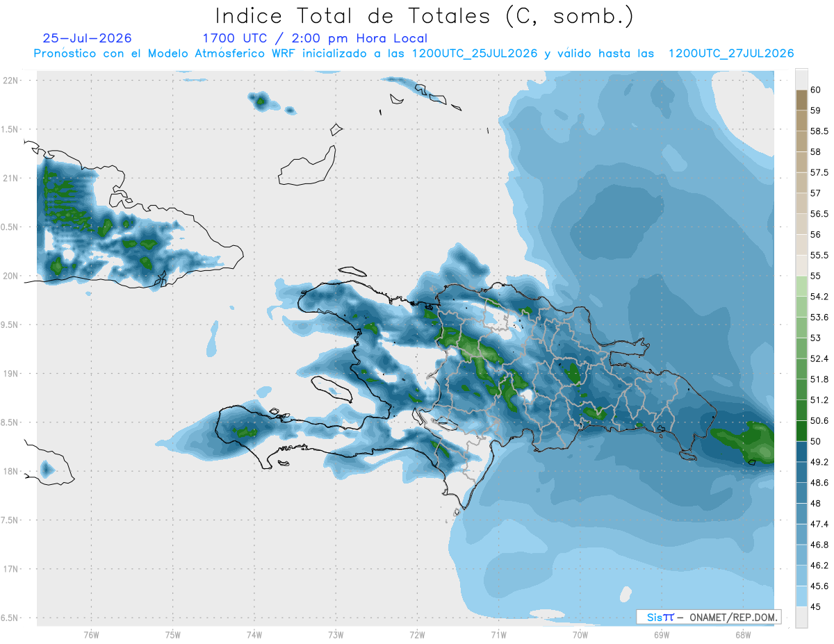Click the '59' value on the color bar
The image size is (834, 644).
pyautogui.click(x=817, y=110)
